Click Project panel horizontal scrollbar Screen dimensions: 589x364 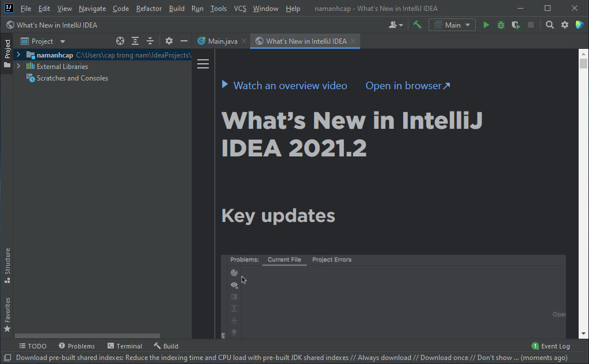click(87, 336)
